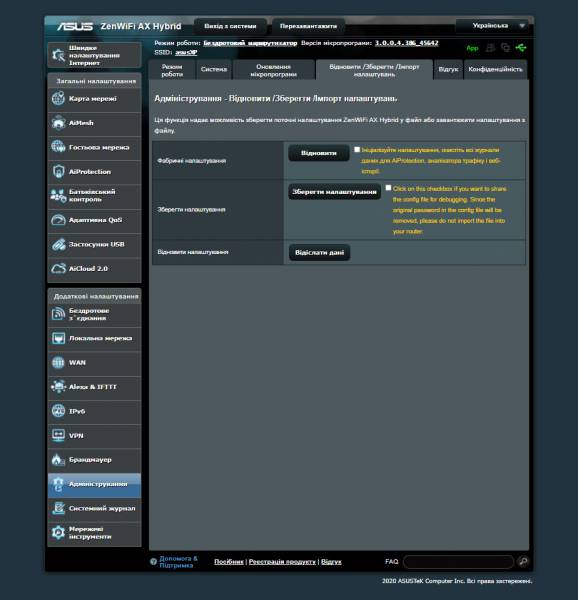Click the Parental Control family icon
This screenshot has height=600, width=578.
pos(58,196)
